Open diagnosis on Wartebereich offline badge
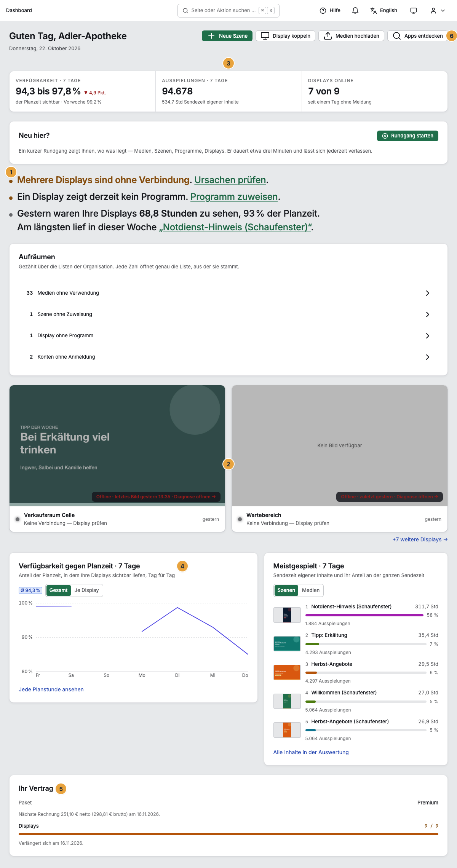This screenshot has height=868, width=457. [389, 497]
